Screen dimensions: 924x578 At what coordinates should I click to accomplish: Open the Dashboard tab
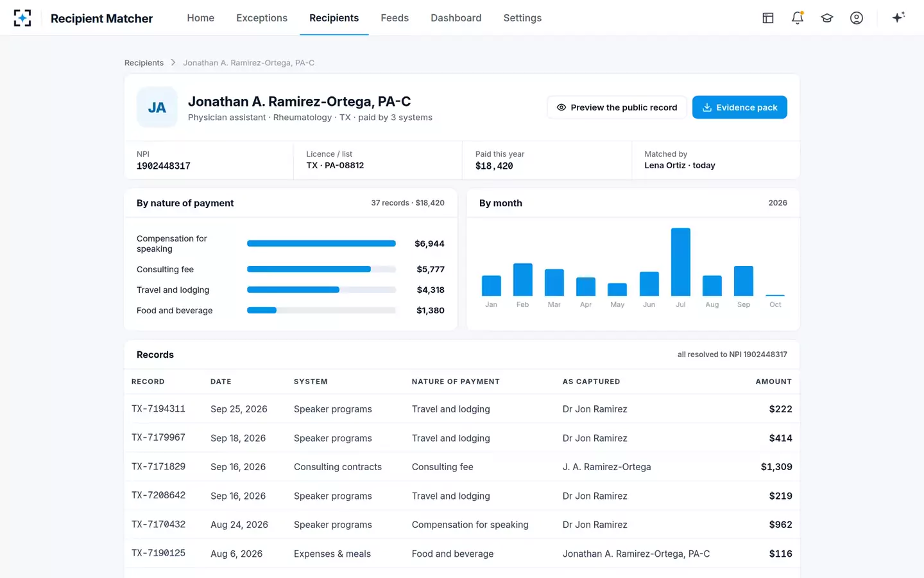coord(456,18)
